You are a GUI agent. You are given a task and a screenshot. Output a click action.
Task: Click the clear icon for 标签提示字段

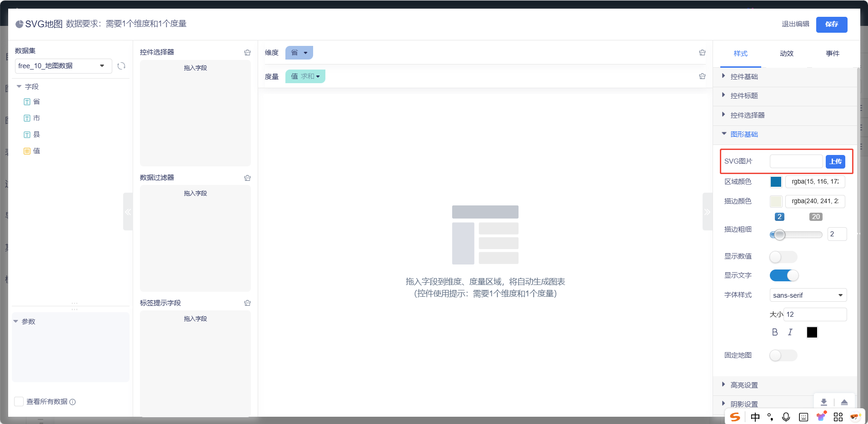(247, 303)
